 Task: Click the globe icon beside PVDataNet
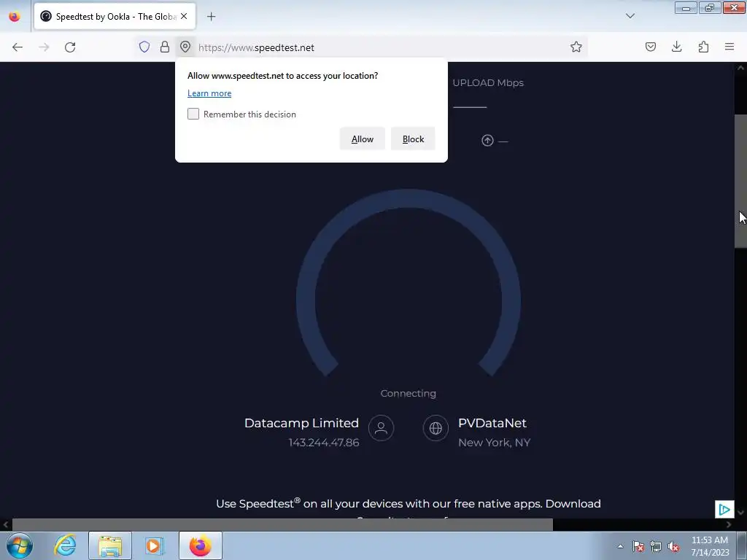coord(436,427)
